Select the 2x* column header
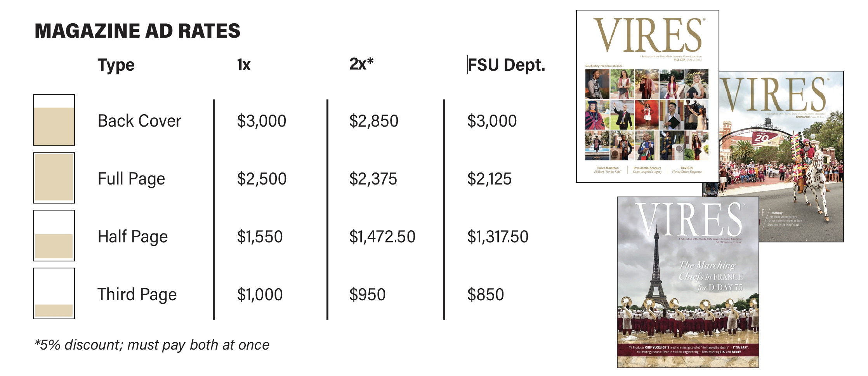The image size is (868, 376). coord(361,64)
